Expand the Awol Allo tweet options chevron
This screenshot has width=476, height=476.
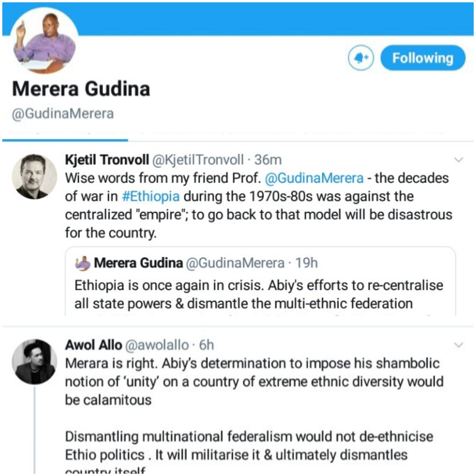tap(459, 345)
